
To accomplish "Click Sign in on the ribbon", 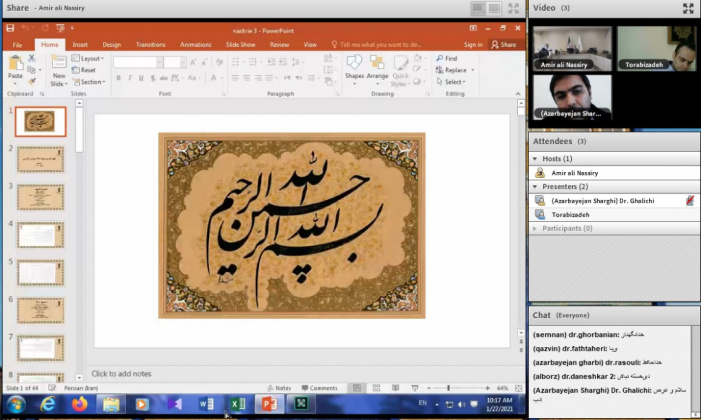I will [x=473, y=44].
